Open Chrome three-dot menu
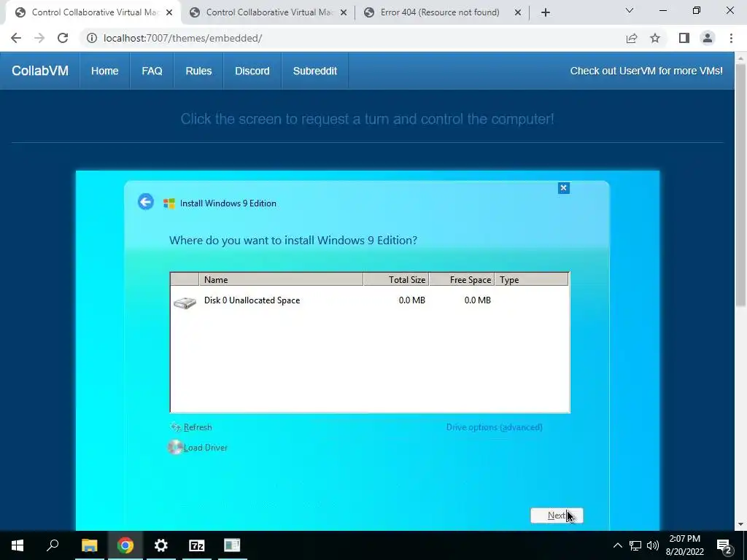 point(731,38)
